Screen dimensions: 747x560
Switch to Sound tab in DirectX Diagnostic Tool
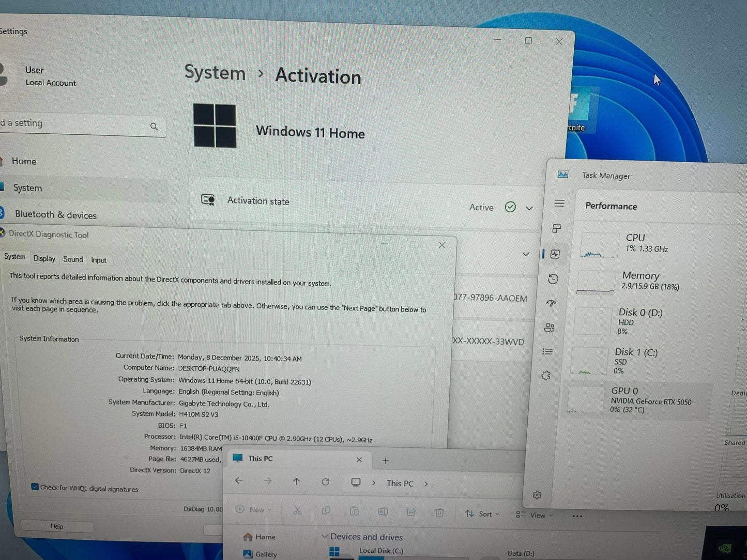(73, 259)
